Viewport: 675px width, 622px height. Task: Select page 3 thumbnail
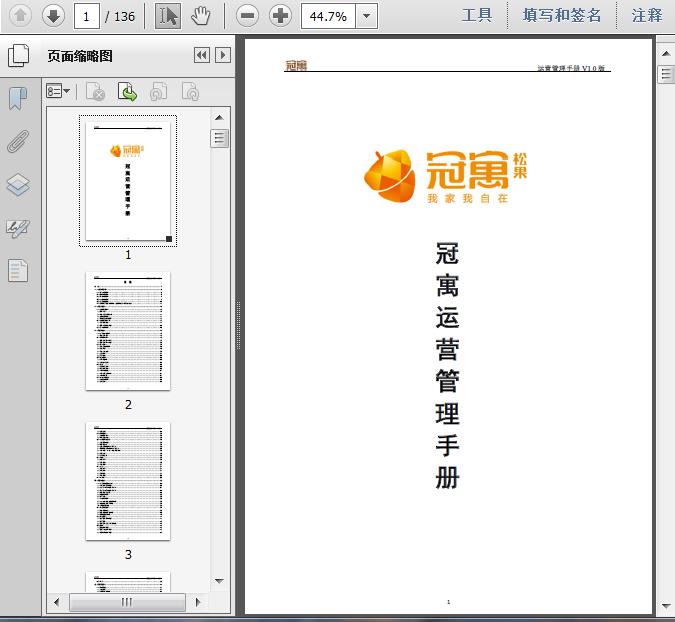tap(128, 481)
